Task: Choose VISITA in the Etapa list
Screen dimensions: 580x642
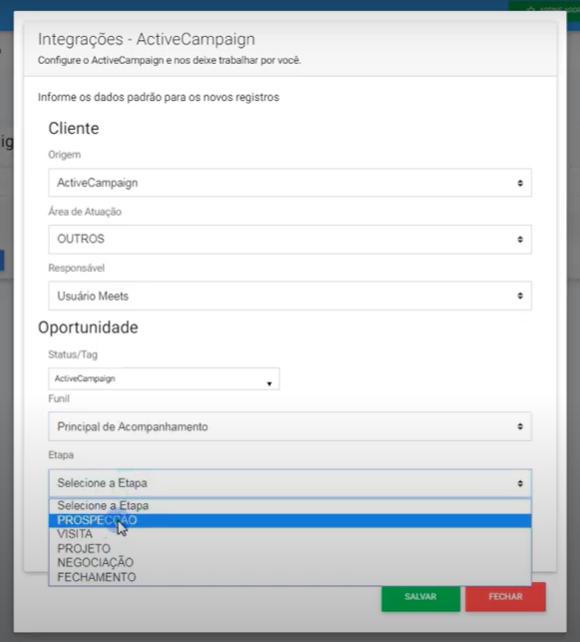Action: click(x=290, y=534)
